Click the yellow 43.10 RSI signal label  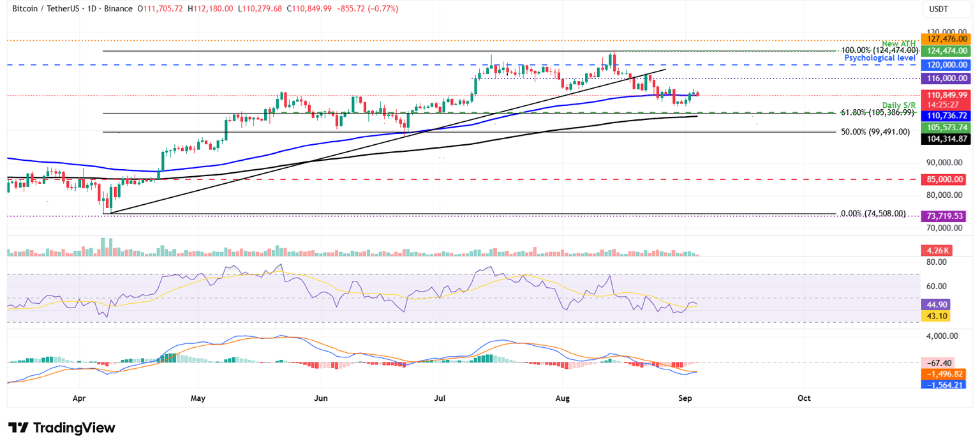tap(935, 315)
